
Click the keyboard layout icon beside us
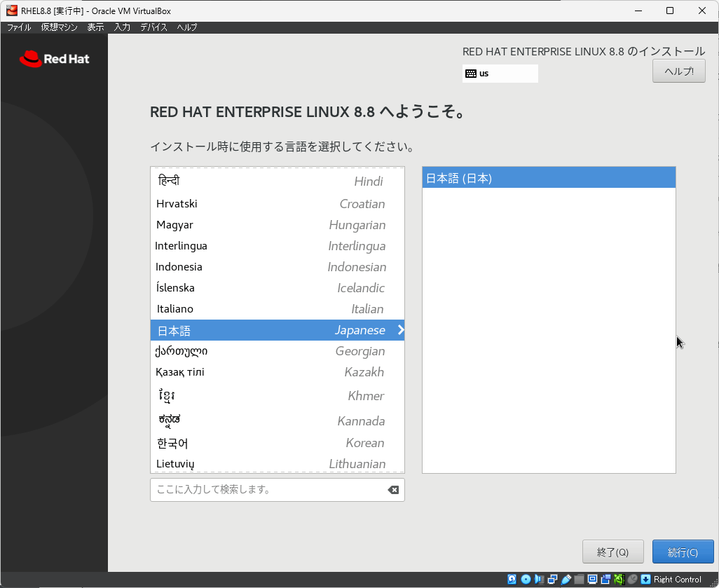(x=470, y=74)
